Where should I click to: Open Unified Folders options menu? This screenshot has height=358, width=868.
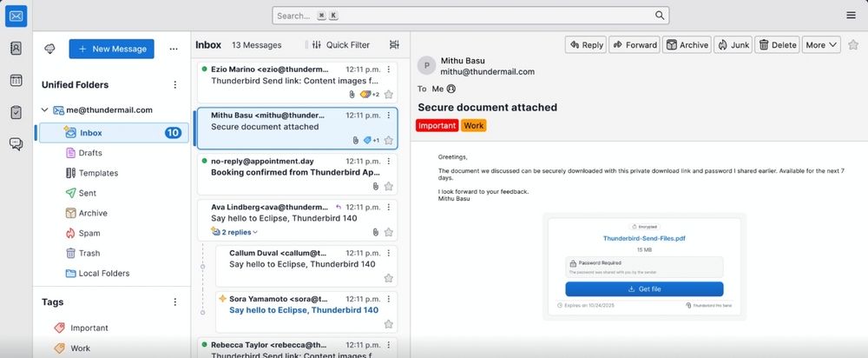175,85
